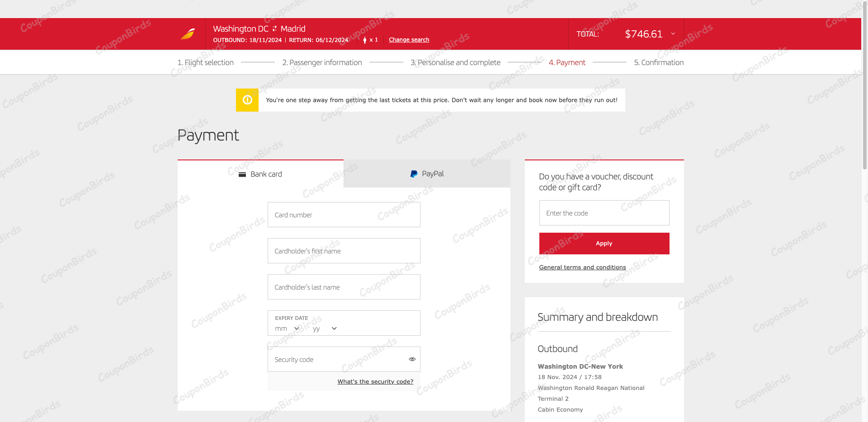
Task: Click the voucher question heading text
Action: tap(596, 182)
